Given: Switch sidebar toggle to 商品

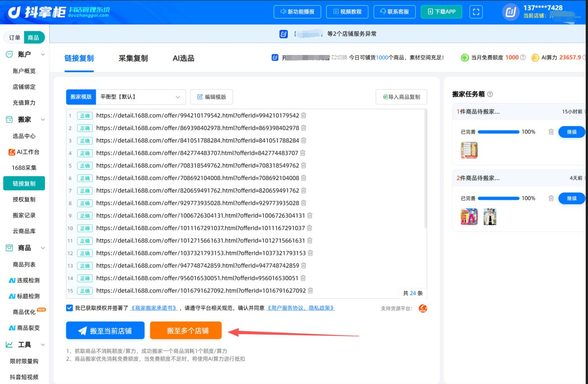Looking at the screenshot, I should [33, 38].
